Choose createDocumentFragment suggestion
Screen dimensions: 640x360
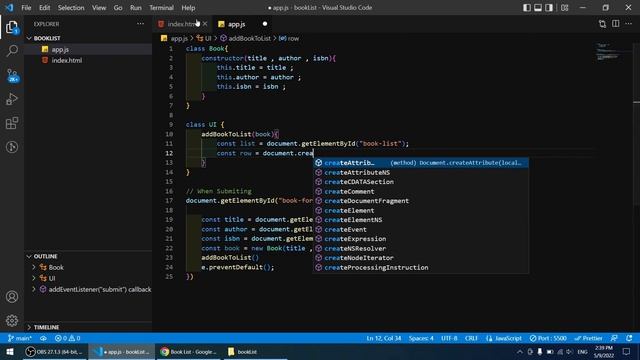(421, 201)
